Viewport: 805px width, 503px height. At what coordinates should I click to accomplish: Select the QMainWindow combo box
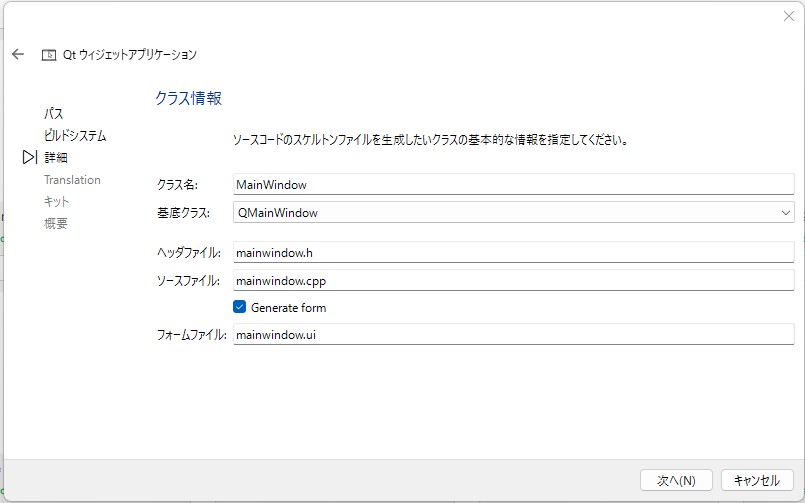[x=513, y=212]
